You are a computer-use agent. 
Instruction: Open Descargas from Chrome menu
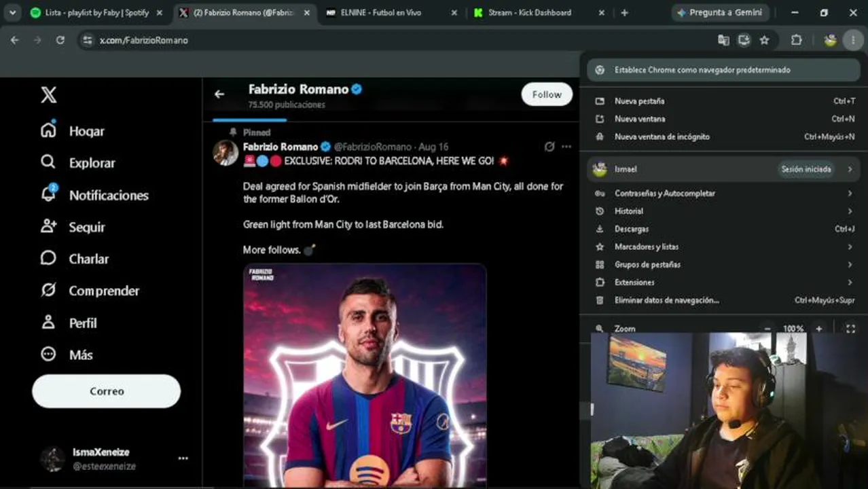coord(723,229)
